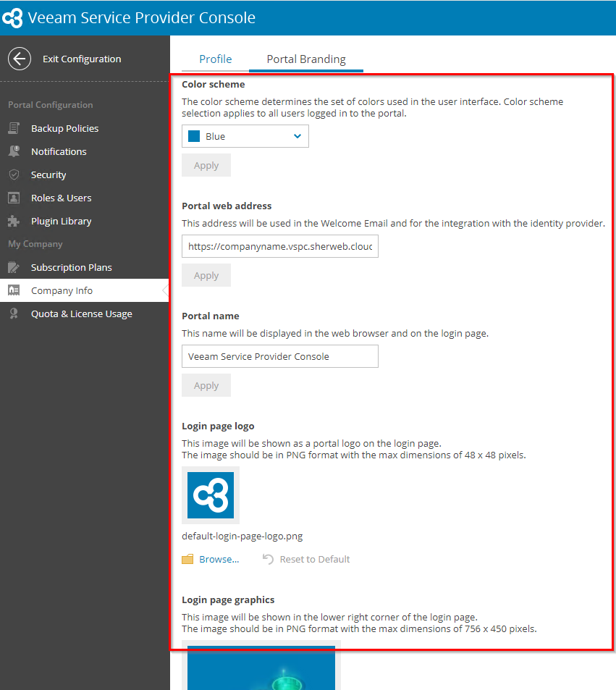Image resolution: width=616 pixels, height=690 pixels.
Task: Click the login page logo thumbnail
Action: point(211,495)
